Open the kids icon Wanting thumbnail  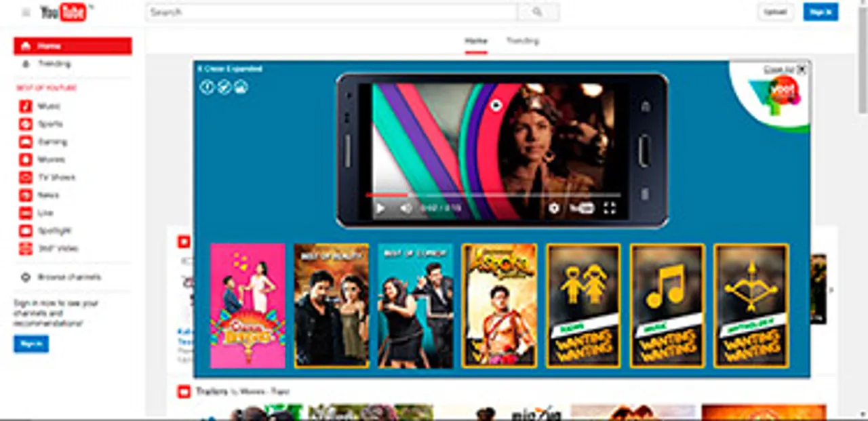click(583, 306)
